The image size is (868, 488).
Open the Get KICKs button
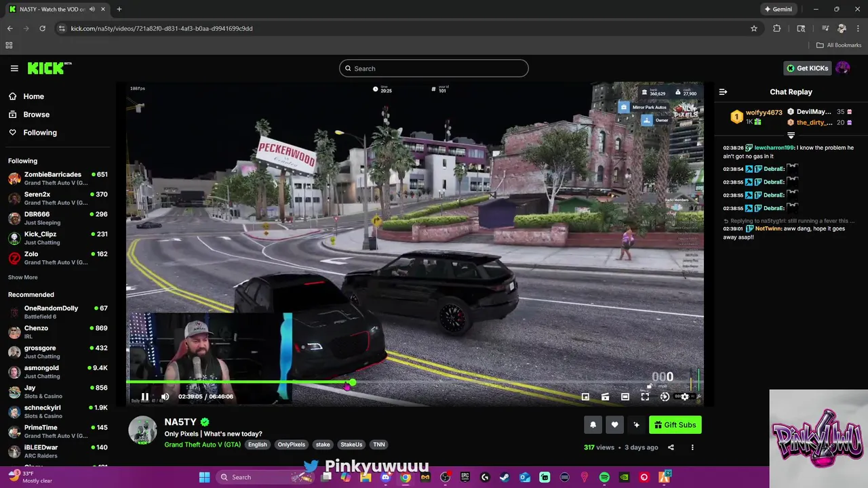(x=808, y=68)
